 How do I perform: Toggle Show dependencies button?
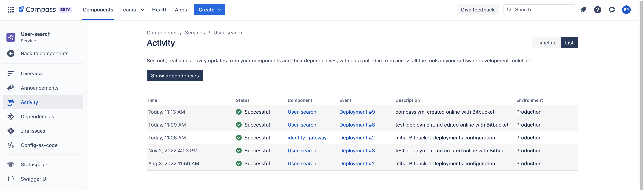[x=175, y=75]
